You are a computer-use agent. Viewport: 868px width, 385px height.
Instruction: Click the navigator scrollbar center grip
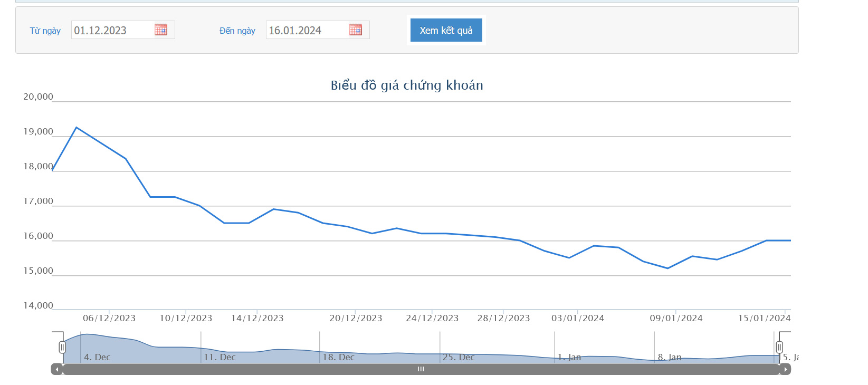(x=421, y=369)
